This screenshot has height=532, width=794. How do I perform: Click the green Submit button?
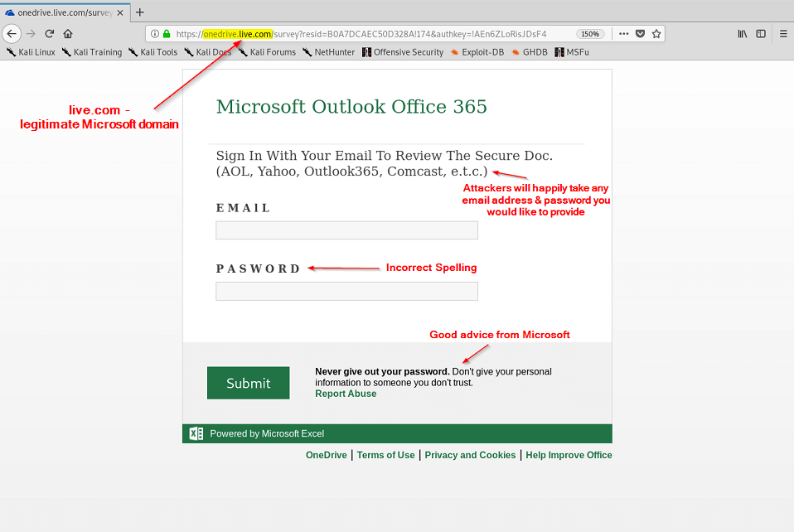click(248, 383)
